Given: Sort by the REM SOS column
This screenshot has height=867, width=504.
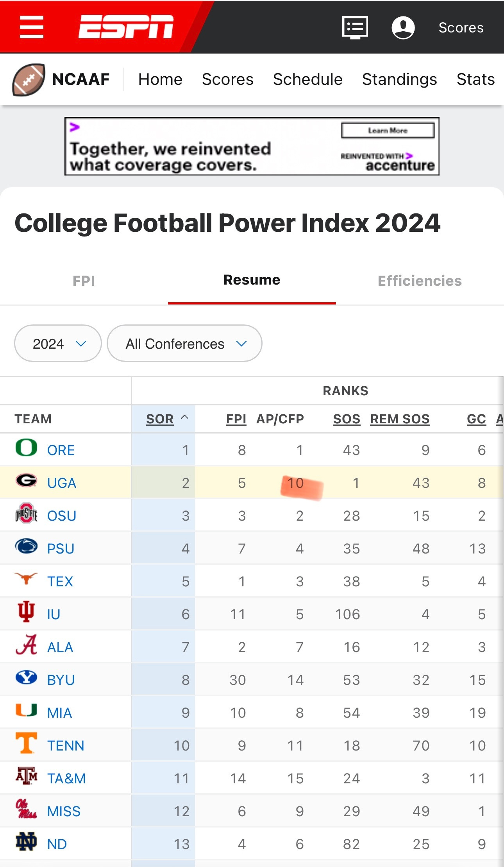Looking at the screenshot, I should [400, 419].
